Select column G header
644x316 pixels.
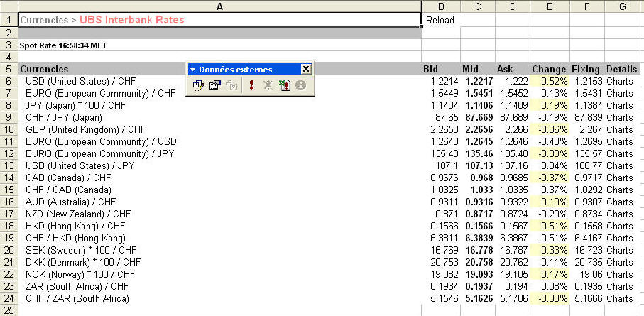pyautogui.click(x=622, y=6)
